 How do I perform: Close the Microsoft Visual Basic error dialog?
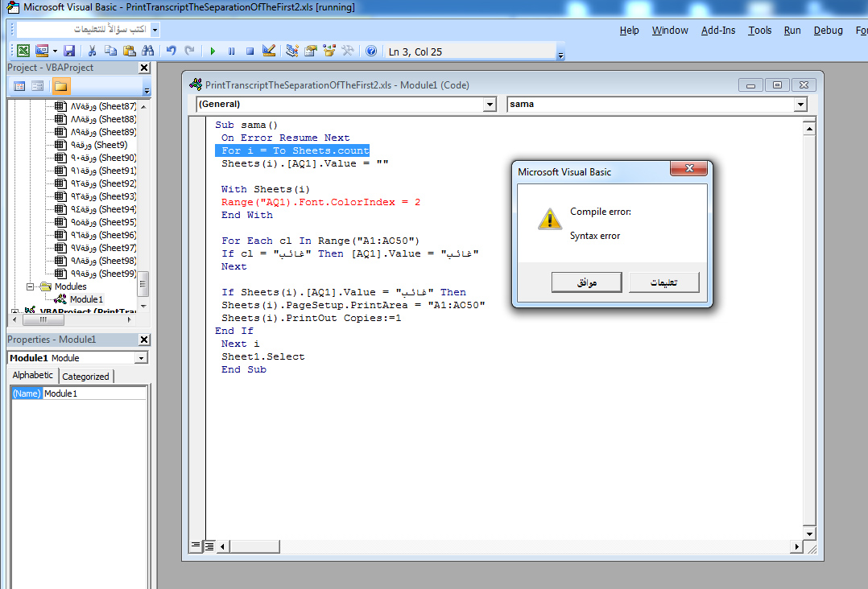pos(688,168)
